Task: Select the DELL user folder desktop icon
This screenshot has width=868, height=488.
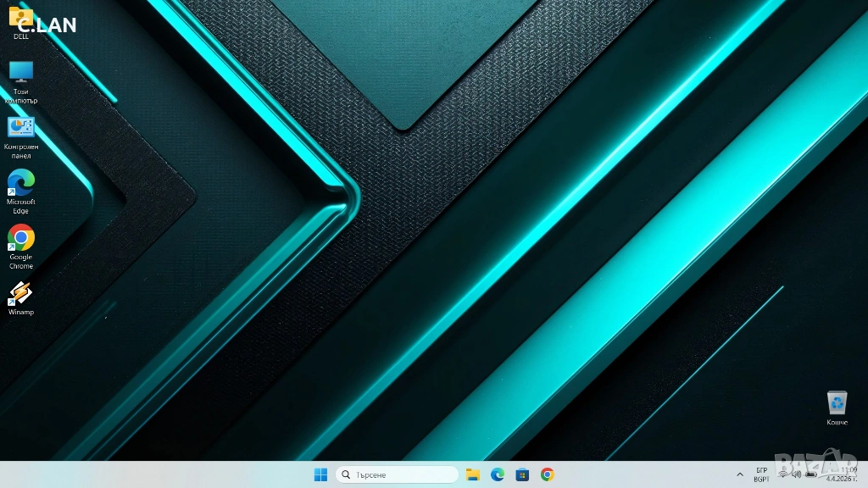Action: click(20, 20)
